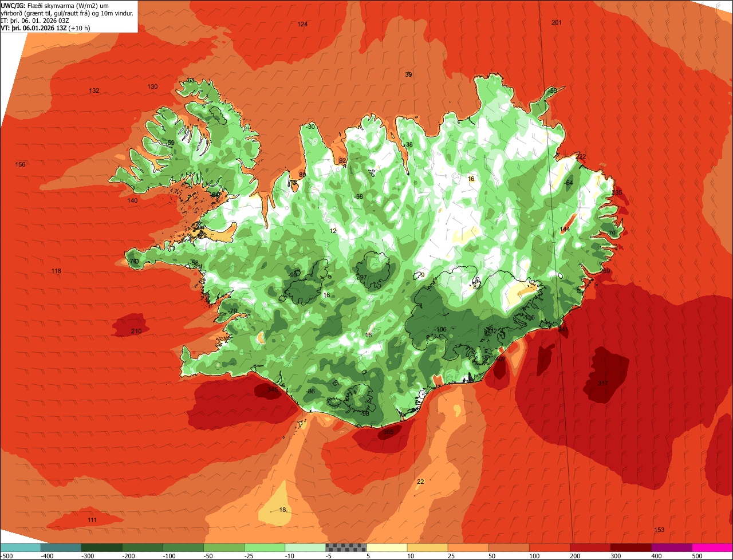Click the green -100 to -50 legend swatch
733x560 pixels.
click(184, 547)
